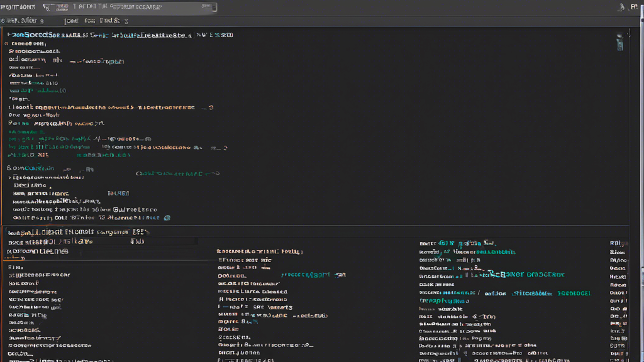Click the small icon atop the editor scrollbar
The width and height of the screenshot is (644, 362).
pos(620,36)
